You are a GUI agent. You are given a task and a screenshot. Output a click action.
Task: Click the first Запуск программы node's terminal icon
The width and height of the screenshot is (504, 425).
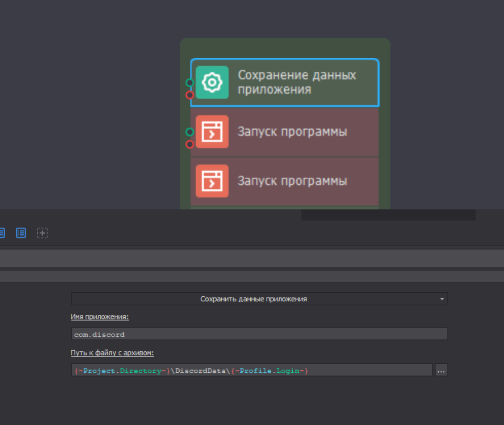pos(212,132)
